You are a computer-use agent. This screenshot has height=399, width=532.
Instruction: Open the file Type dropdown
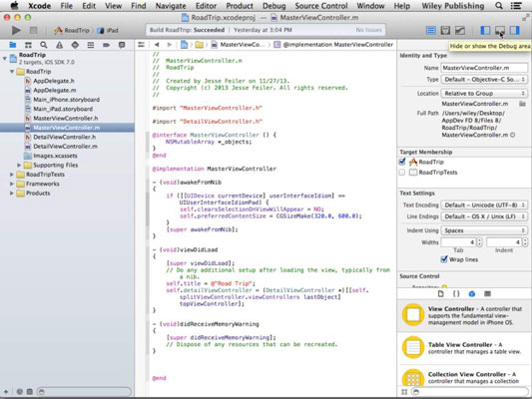484,80
